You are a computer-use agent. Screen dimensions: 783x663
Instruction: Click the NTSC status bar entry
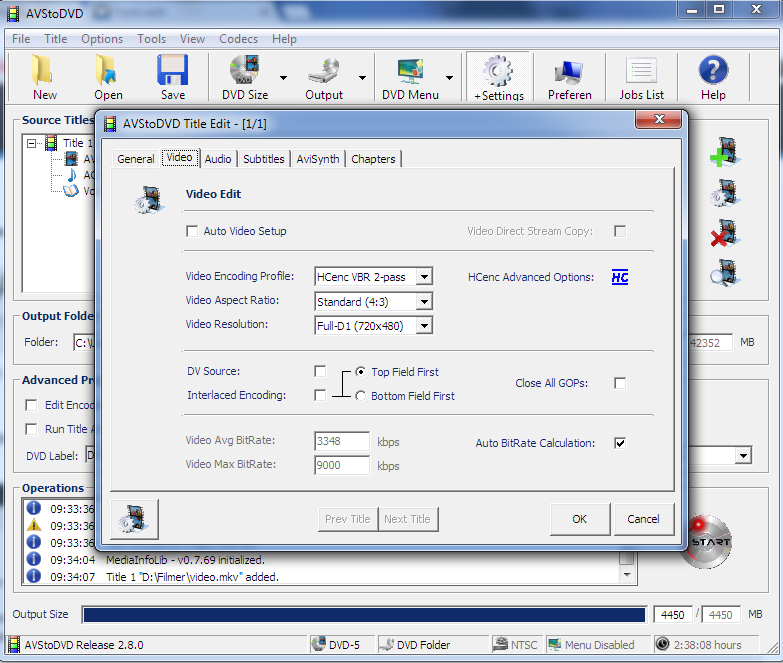click(x=515, y=645)
